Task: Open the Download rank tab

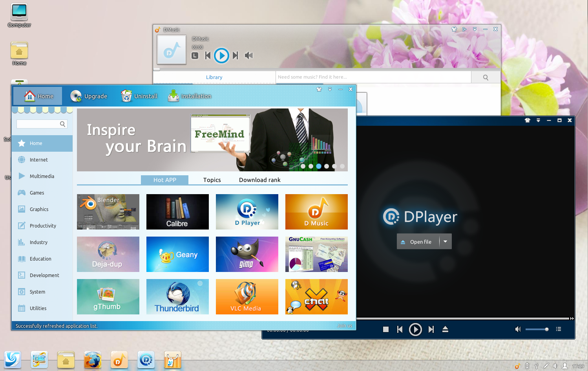Action: tap(259, 180)
